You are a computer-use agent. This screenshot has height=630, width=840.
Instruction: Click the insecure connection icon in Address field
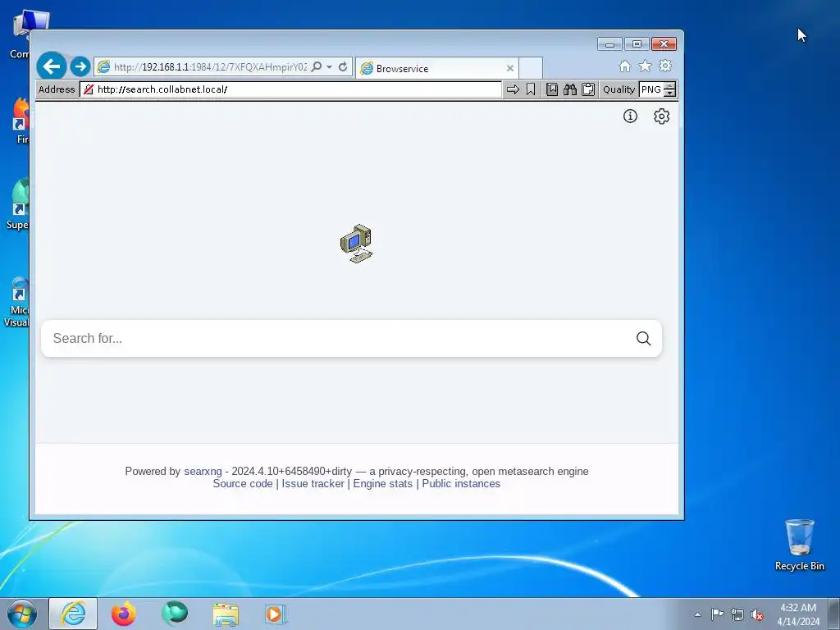tap(89, 89)
